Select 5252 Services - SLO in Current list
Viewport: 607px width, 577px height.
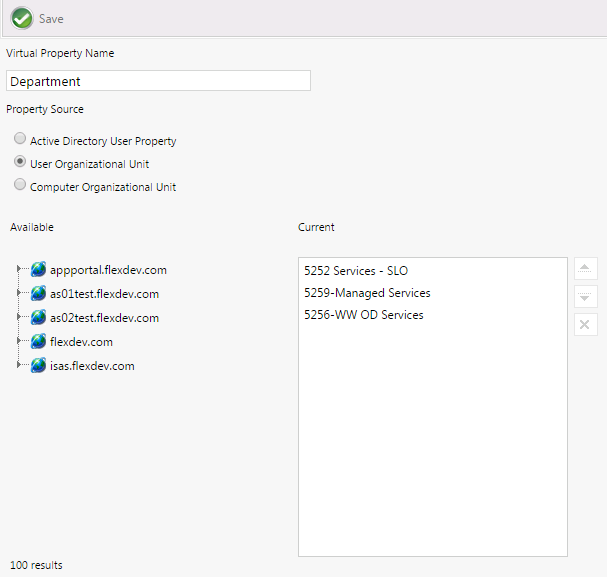point(356,271)
